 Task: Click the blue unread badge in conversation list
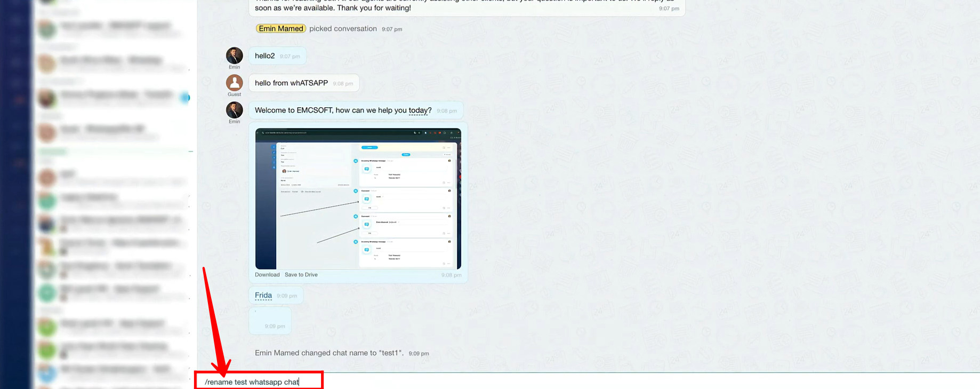185,98
